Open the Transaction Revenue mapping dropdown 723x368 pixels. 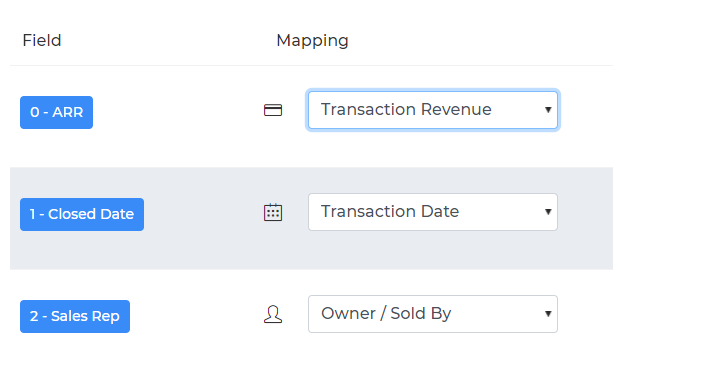tap(433, 110)
